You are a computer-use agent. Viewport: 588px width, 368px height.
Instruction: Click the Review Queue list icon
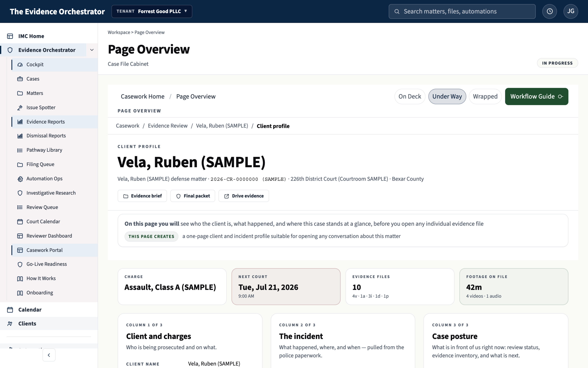coord(20,207)
